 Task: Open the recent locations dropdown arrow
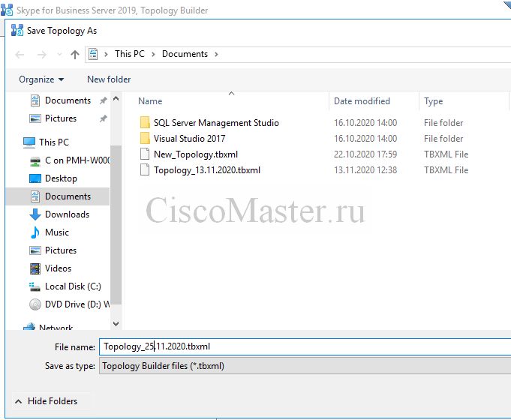[x=59, y=55]
